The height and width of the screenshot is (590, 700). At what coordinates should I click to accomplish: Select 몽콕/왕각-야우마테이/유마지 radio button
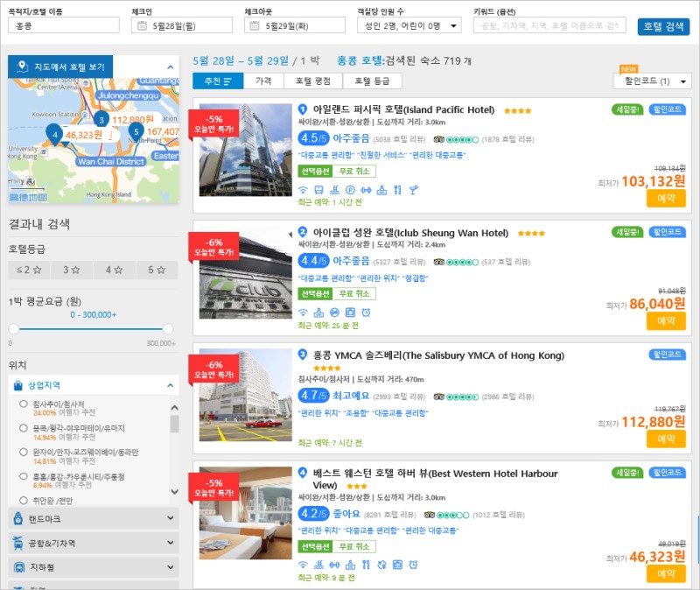pyautogui.click(x=24, y=428)
